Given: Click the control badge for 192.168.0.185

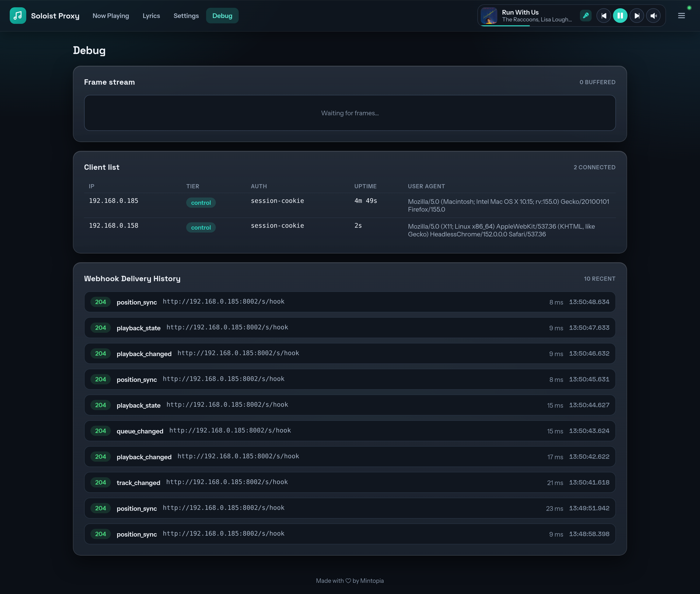Looking at the screenshot, I should tap(201, 203).
